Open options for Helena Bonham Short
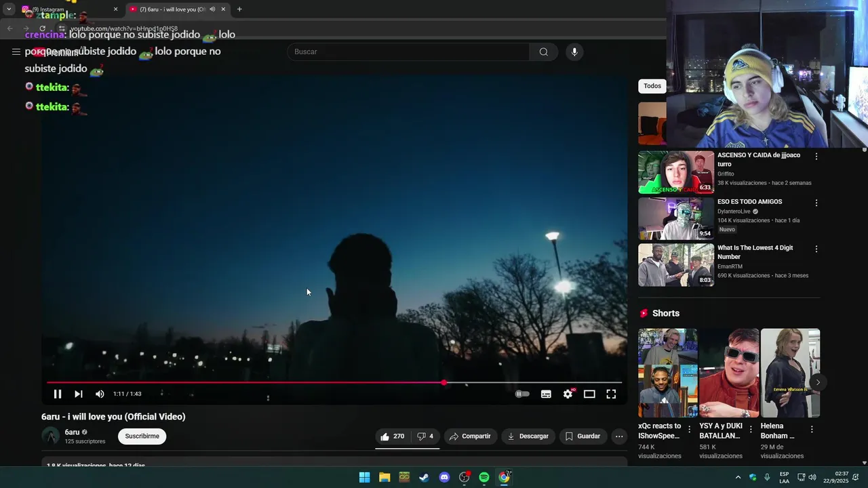This screenshot has height=488, width=868. [812, 429]
